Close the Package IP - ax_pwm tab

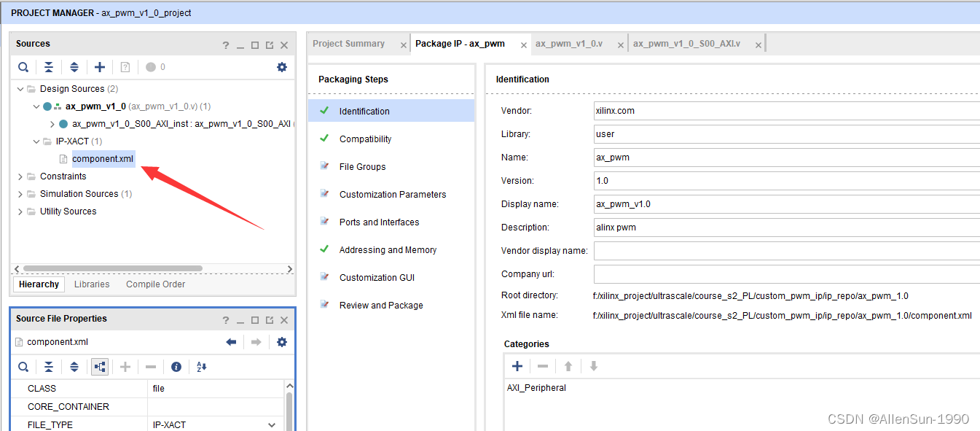tap(523, 45)
